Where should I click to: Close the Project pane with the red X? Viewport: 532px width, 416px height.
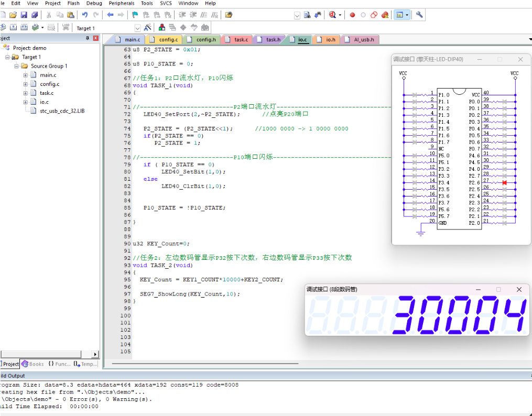point(96,38)
